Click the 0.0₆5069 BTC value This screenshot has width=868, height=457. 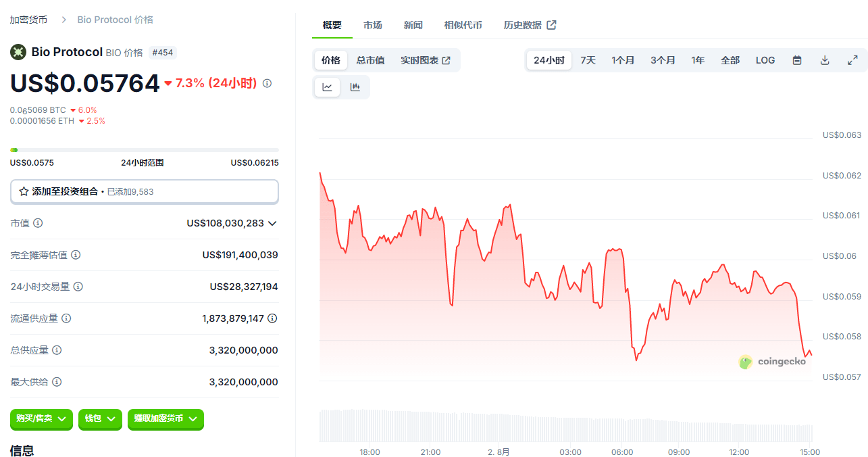38,110
